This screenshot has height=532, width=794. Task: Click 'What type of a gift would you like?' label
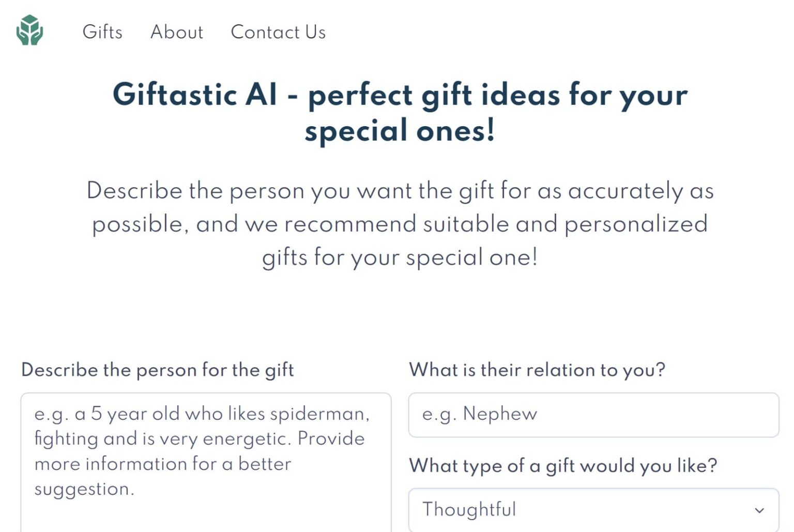(563, 466)
